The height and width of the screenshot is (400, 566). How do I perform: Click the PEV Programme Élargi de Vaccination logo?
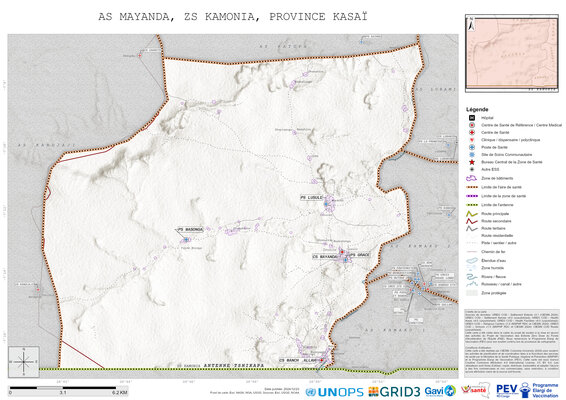point(527,390)
